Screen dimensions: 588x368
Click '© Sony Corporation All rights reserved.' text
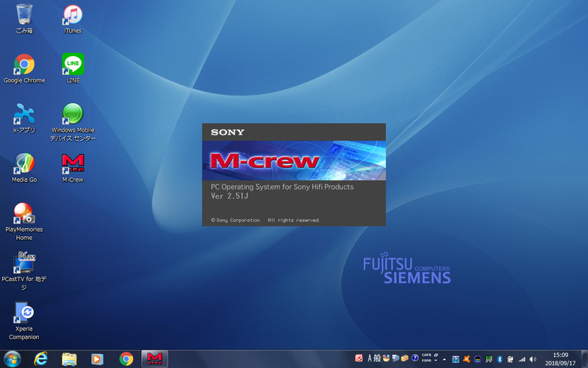click(265, 220)
